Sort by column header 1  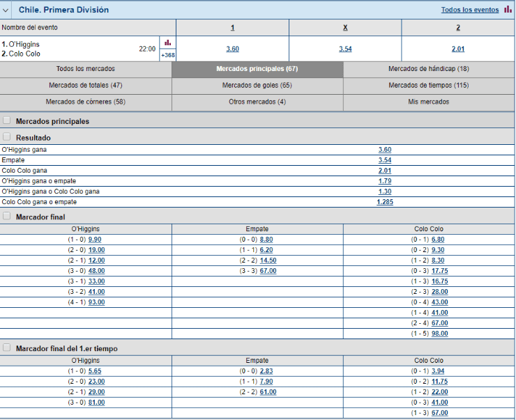coord(232,28)
